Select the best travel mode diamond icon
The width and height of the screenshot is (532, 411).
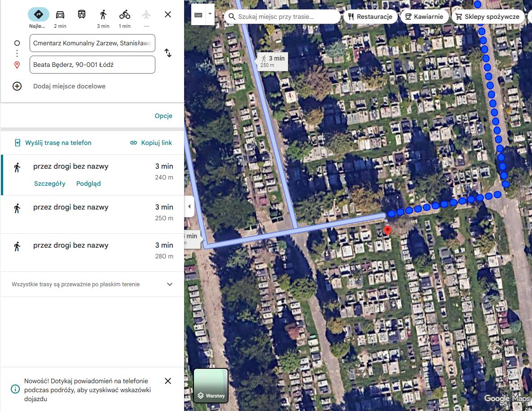click(x=38, y=14)
